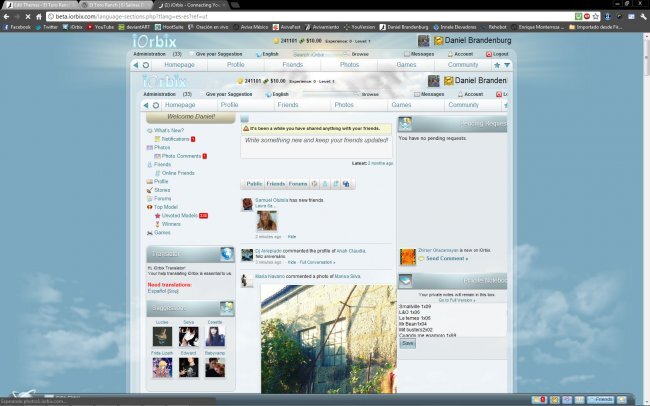Open the English language selector in inner header
This screenshot has width=650, height=406.
coord(277,94)
